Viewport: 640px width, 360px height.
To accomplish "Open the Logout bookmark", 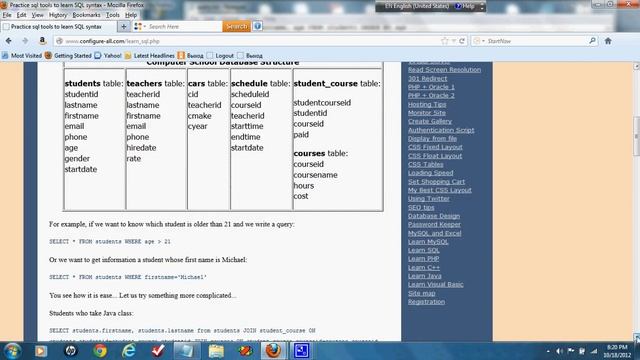I will (220, 56).
